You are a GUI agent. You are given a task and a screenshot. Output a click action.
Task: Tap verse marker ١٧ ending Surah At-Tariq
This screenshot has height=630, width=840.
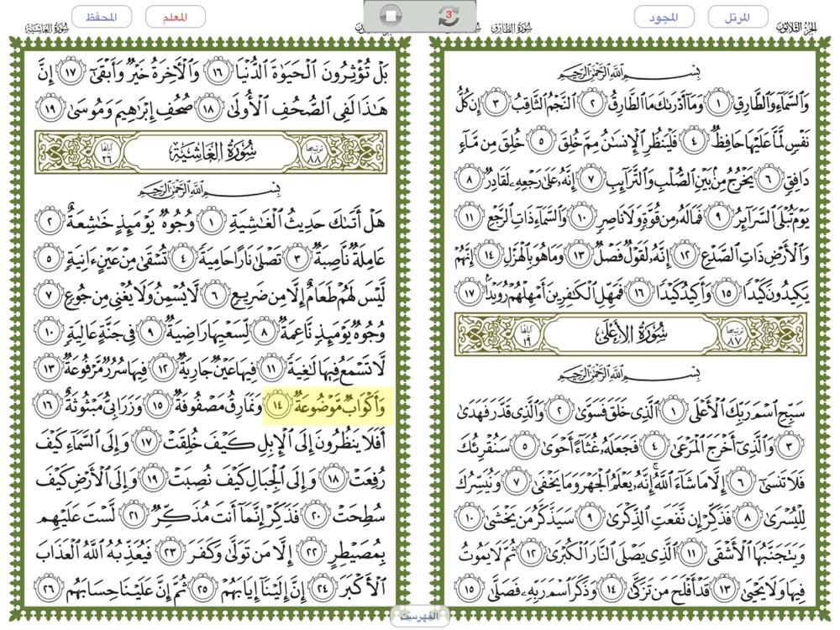point(470,293)
